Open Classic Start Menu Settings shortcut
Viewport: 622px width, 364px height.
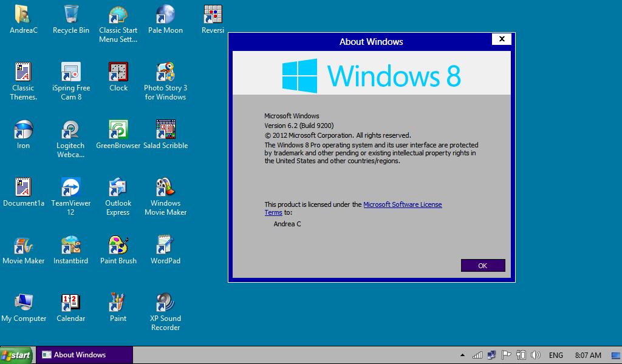pyautogui.click(x=118, y=15)
